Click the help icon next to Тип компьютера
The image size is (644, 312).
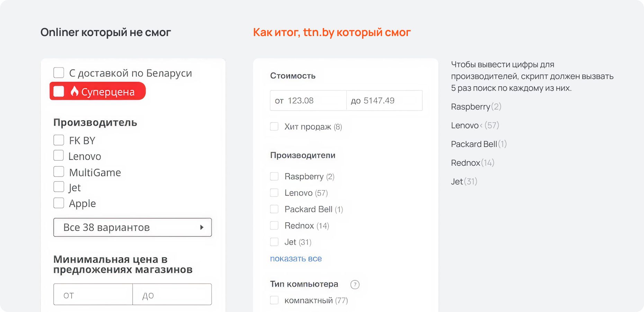click(x=355, y=285)
